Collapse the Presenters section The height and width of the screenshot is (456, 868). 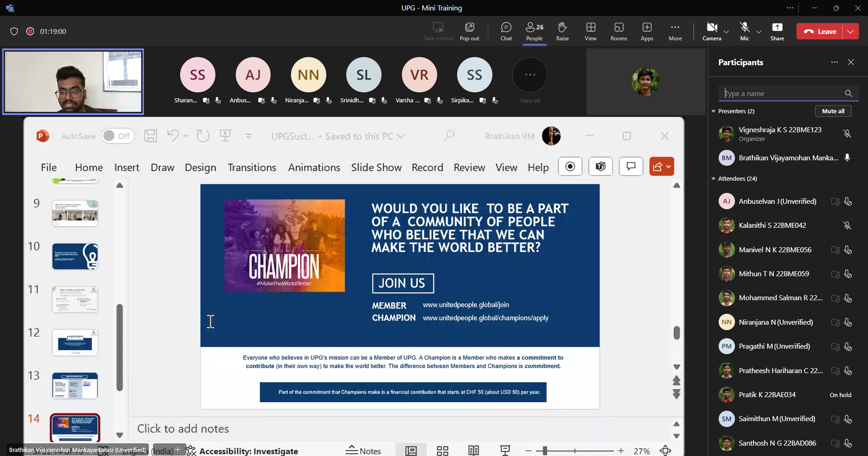pyautogui.click(x=714, y=111)
